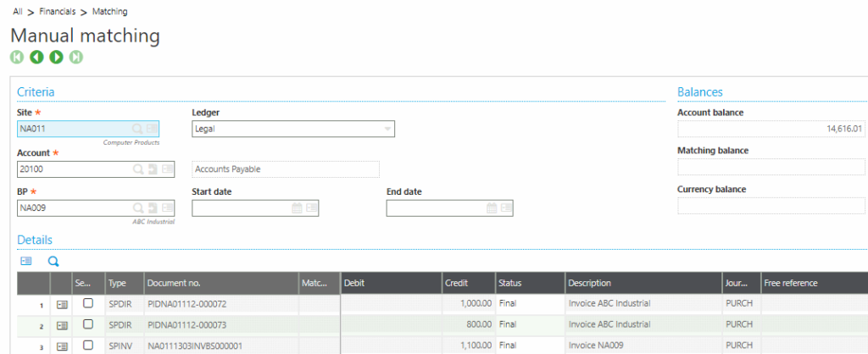Navigate to Financials in breadcrumb
868x354 pixels.
click(x=58, y=12)
